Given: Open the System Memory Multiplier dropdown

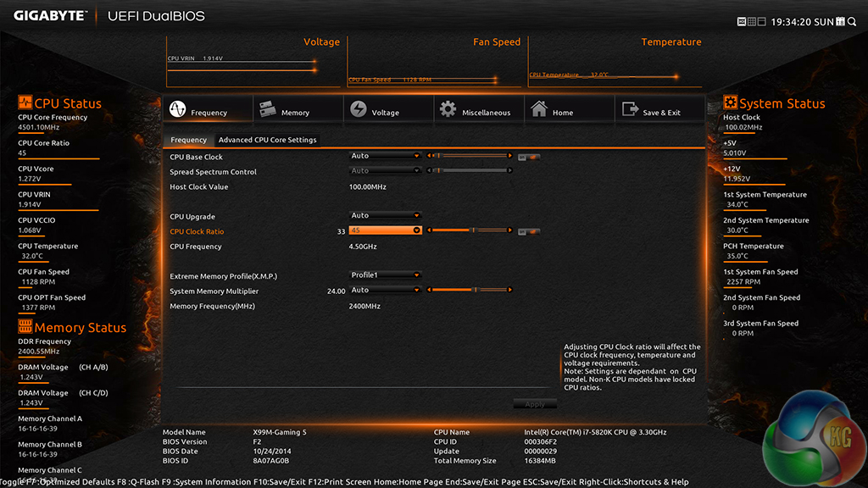Looking at the screenshot, I should pyautogui.click(x=386, y=291).
